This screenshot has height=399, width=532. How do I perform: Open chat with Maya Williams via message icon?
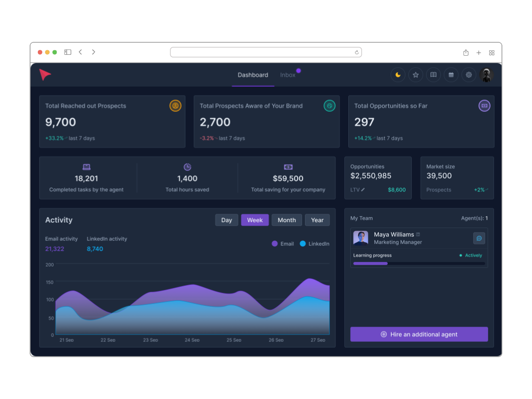(x=479, y=238)
